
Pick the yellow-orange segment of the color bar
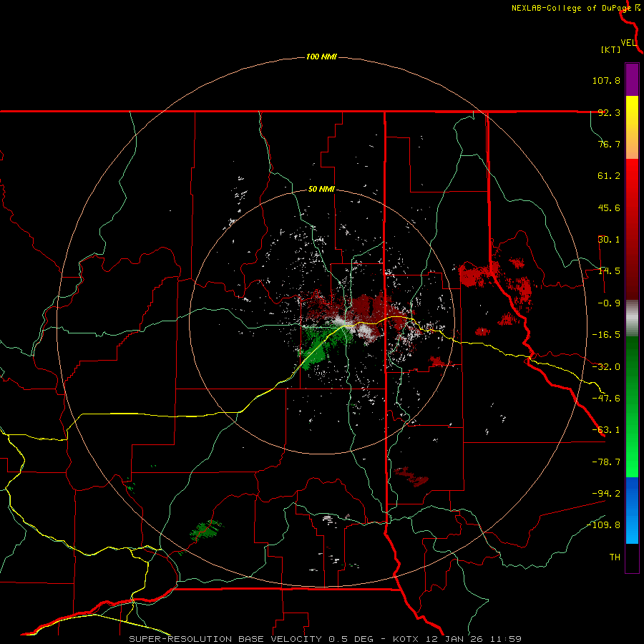coord(632,127)
